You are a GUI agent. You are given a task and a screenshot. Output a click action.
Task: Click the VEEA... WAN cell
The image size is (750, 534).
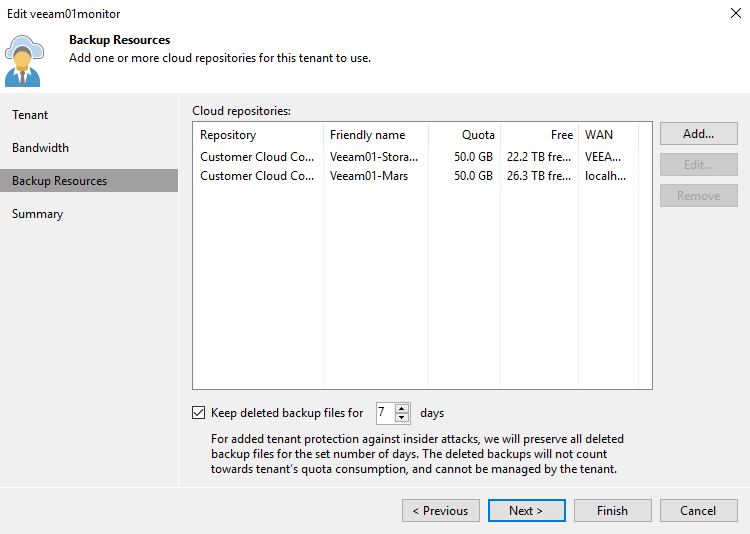603,157
